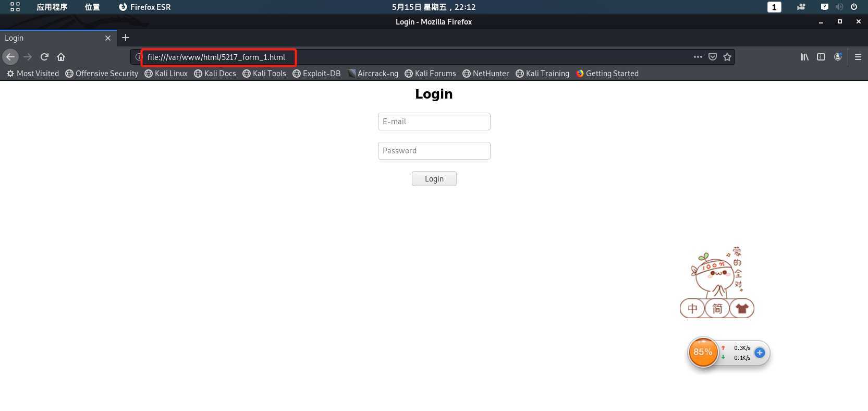Open the clock and calendar panel
The width and height of the screenshot is (868, 411).
tap(434, 7)
